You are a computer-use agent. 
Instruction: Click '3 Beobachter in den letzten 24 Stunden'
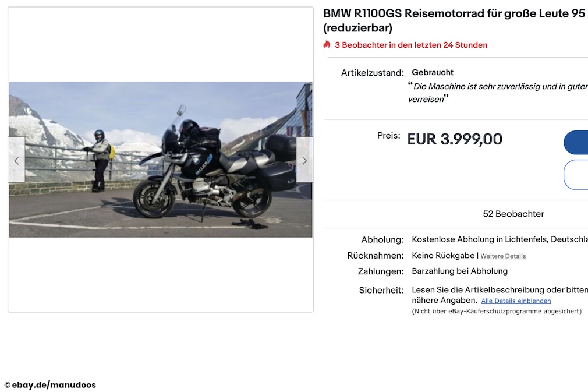point(411,45)
